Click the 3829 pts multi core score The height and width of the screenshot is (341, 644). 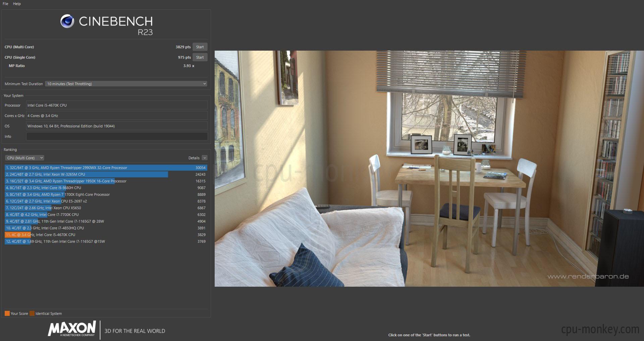183,47
